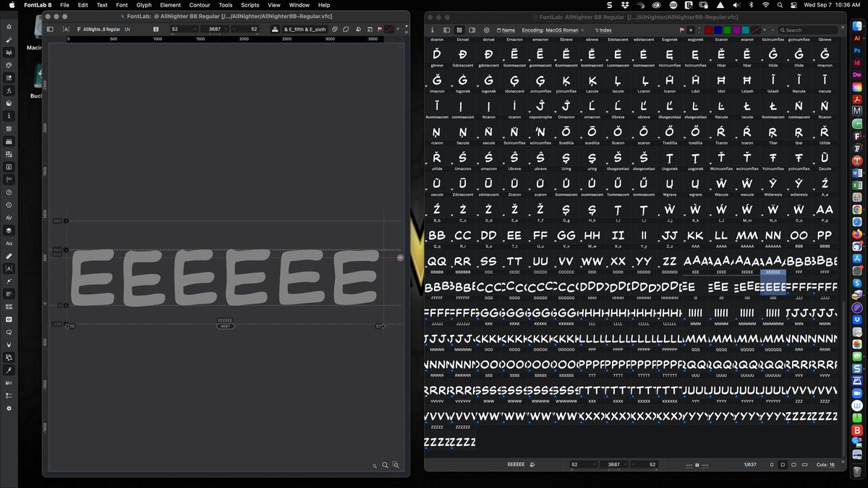Click AV kerning tool in left toolbar

click(x=9, y=218)
